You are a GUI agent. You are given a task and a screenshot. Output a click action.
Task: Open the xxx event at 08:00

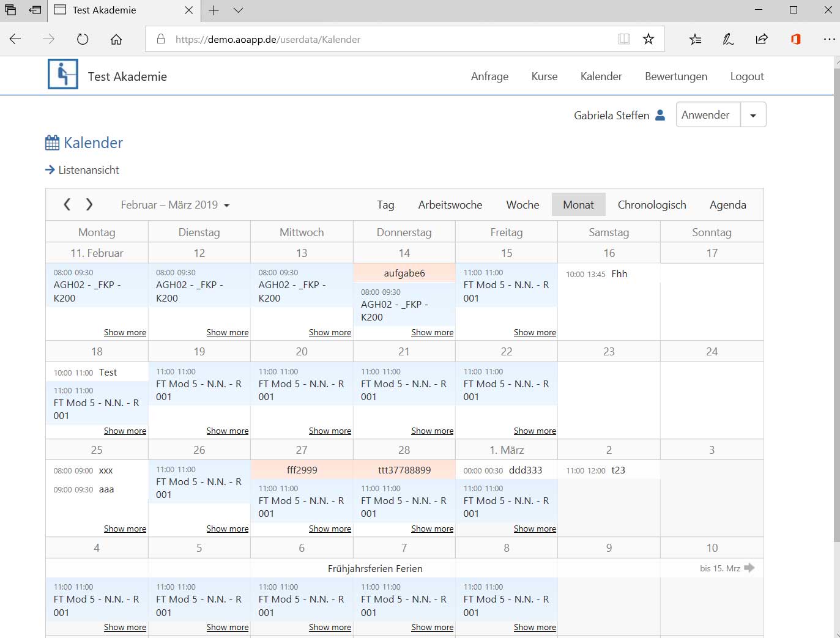pyautogui.click(x=97, y=470)
